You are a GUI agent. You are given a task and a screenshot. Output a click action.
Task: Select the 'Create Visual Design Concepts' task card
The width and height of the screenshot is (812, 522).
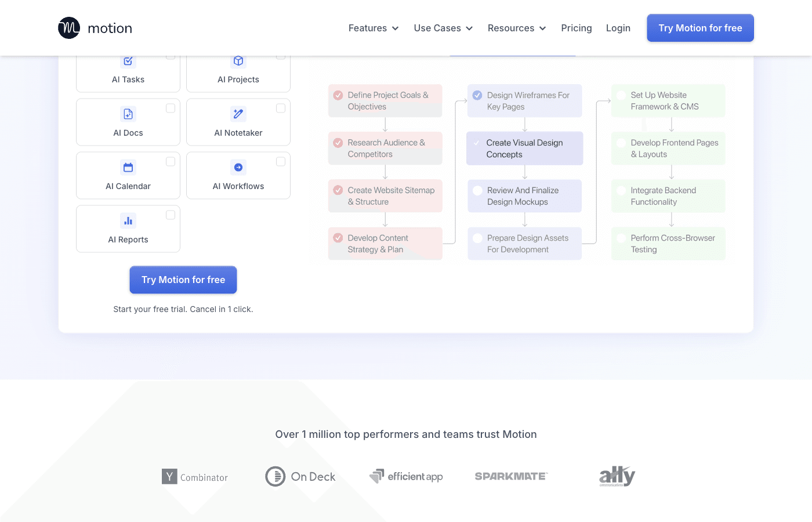tap(524, 148)
